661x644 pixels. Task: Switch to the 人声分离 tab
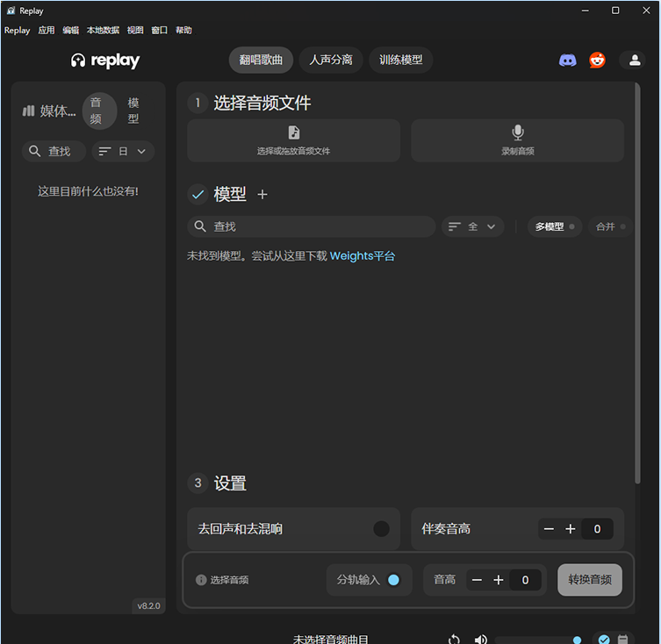pyautogui.click(x=331, y=61)
